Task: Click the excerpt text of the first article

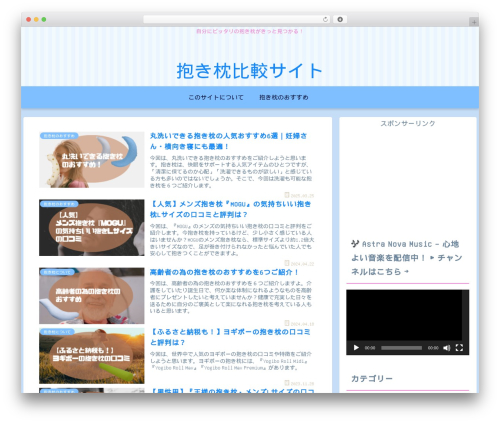Action: click(231, 172)
